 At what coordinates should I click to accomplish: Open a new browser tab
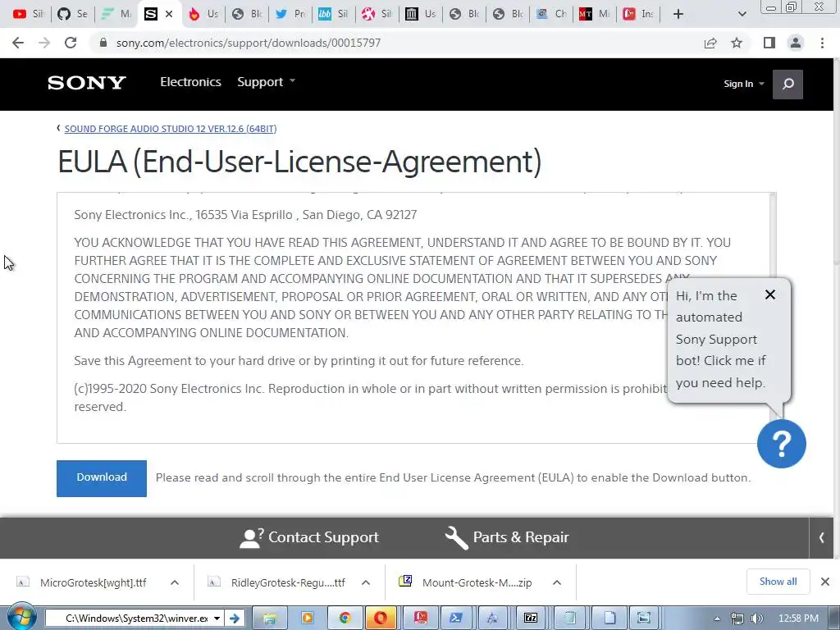click(x=678, y=14)
